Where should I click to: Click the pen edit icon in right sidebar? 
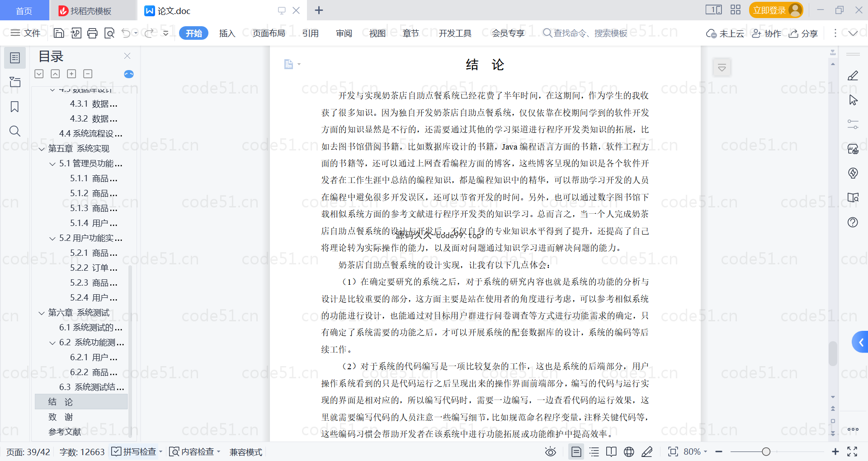coord(853,75)
